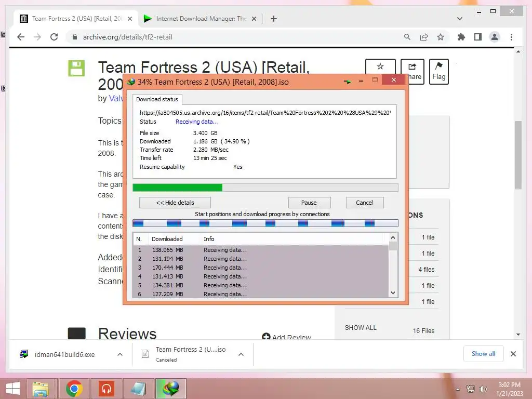Open Chrome extensions puzzle icon
532x399 pixels.
click(461, 37)
